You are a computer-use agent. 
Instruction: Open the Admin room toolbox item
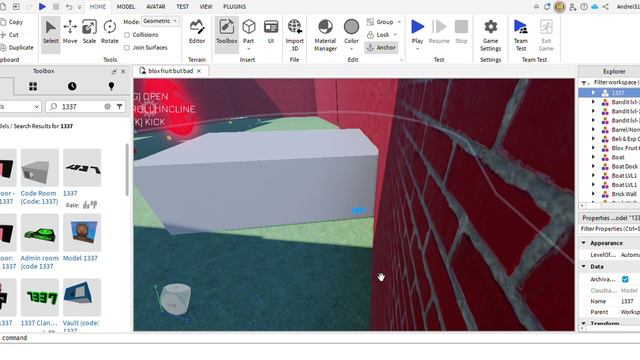pyautogui.click(x=40, y=242)
